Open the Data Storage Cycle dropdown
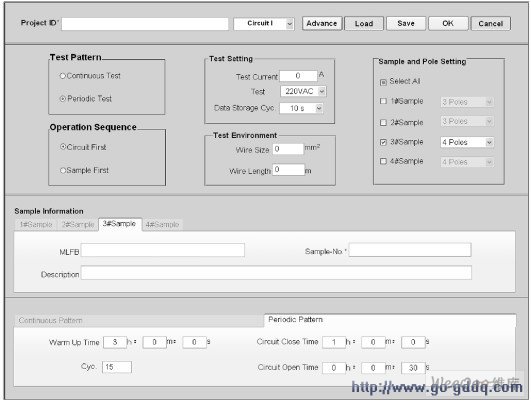531x402 pixels. [301, 108]
